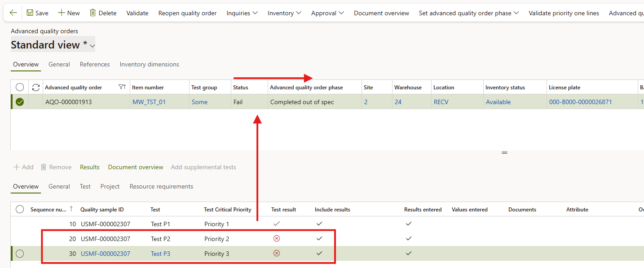The height and width of the screenshot is (268, 644).
Task: Click the Add plus icon for tests
Action: click(17, 167)
